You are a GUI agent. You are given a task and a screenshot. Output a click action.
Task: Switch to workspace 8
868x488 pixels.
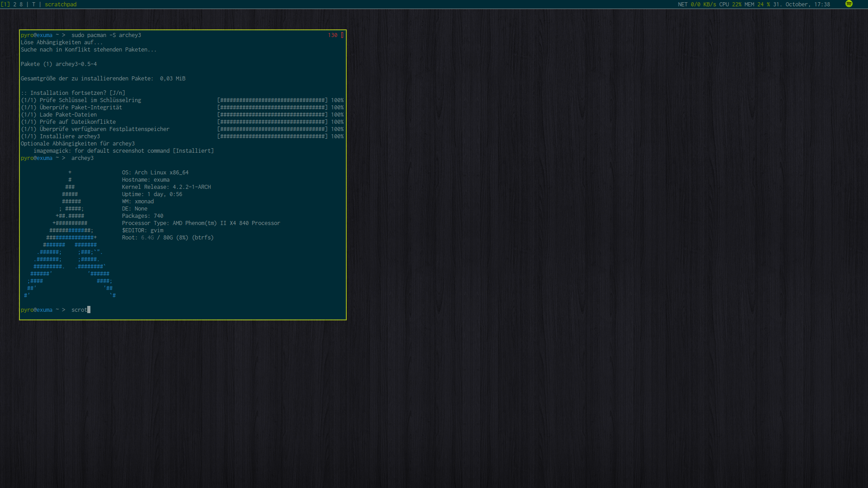tap(21, 5)
